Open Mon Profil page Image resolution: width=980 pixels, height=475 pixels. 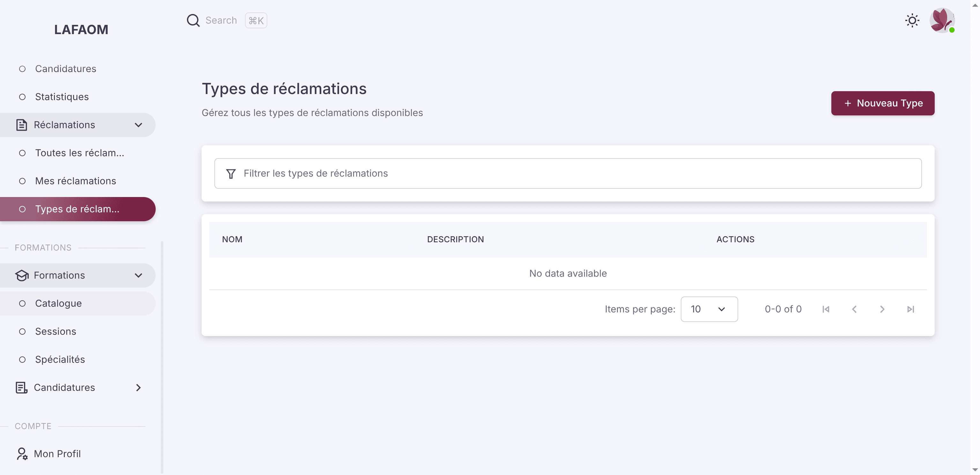[78, 454]
